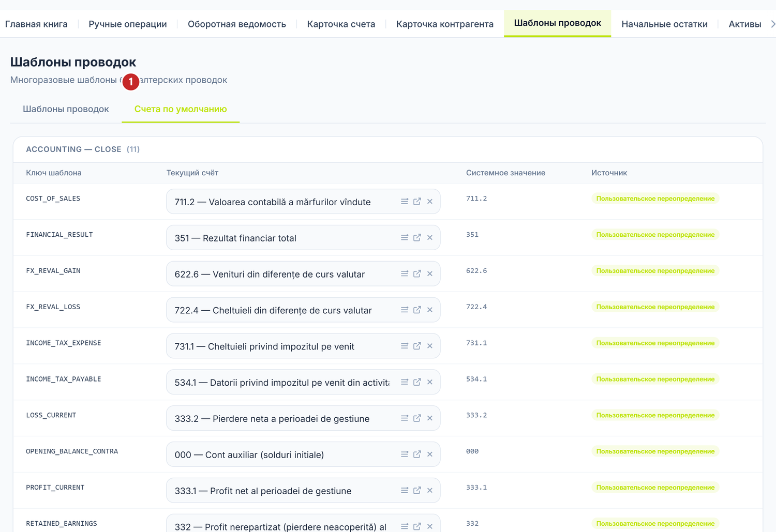Open account list icon in FX_REVAL_LOSS row

(405, 310)
